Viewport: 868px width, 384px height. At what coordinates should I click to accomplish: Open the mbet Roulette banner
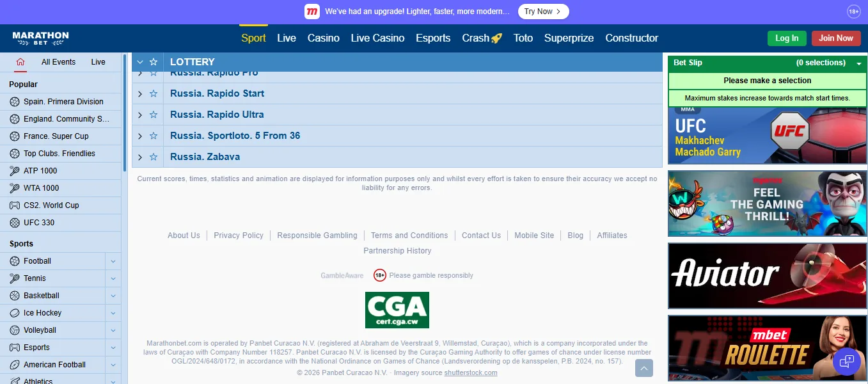(767, 348)
